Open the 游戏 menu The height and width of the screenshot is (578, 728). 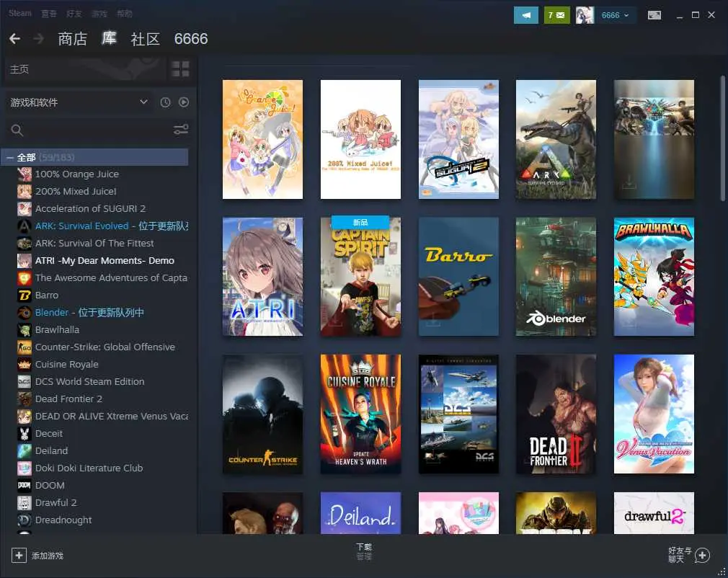(99, 14)
